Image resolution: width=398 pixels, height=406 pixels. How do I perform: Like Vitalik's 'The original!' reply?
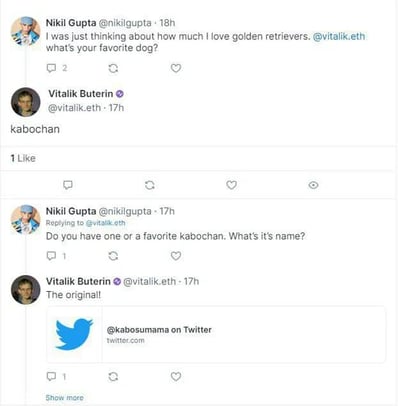pyautogui.click(x=176, y=376)
